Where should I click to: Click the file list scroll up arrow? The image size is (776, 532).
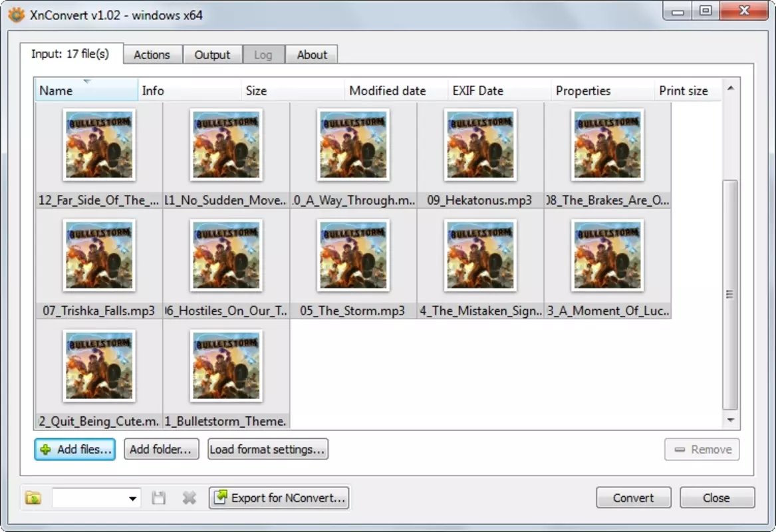[x=731, y=88]
